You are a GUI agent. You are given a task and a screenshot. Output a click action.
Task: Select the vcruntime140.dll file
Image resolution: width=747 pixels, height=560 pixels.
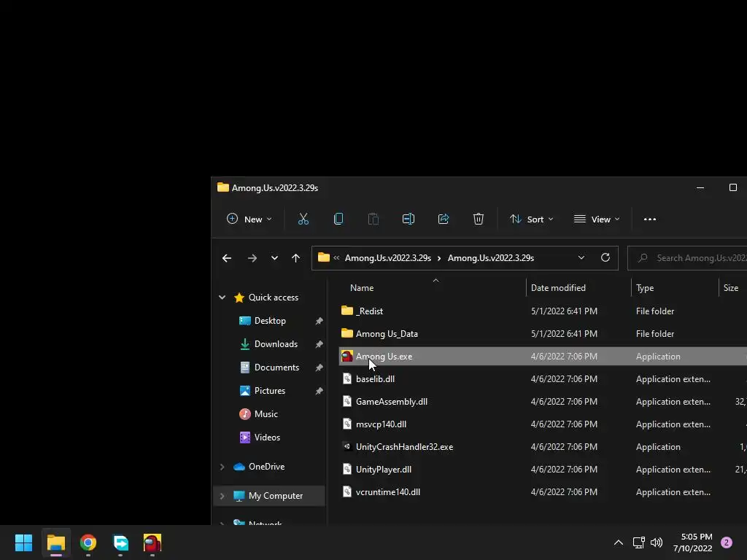(x=543, y=492)
